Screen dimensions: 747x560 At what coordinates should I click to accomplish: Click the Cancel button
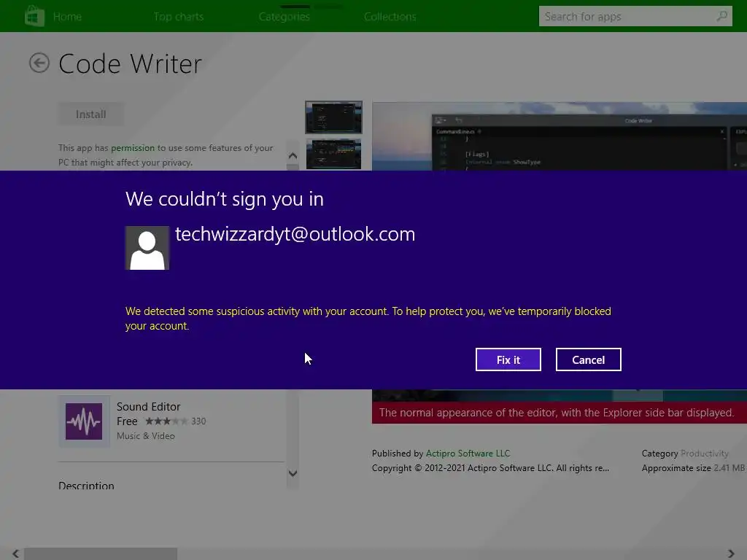589,359
